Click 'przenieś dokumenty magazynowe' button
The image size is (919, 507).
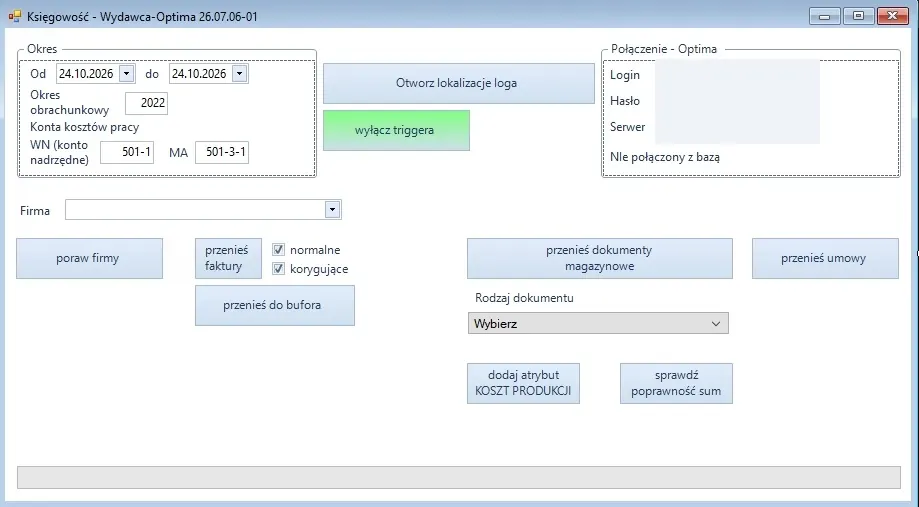point(600,258)
